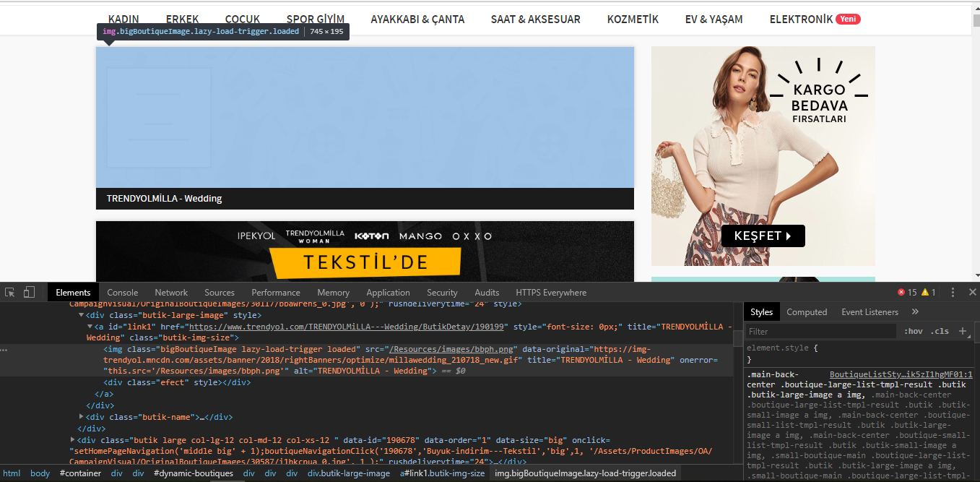Open the AYAKKABI & ÇANTA menu

(417, 19)
